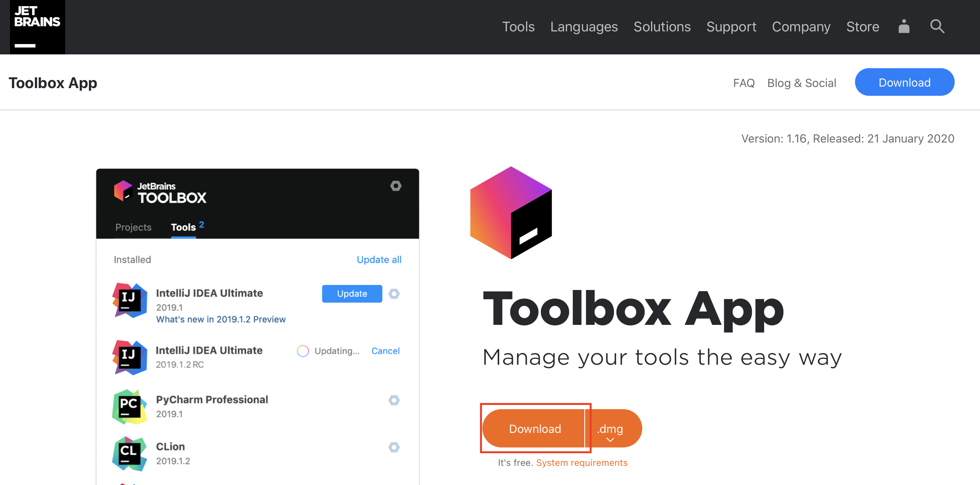The width and height of the screenshot is (980, 485).
Task: Open settings hexagon next to CLion
Action: pos(394,447)
